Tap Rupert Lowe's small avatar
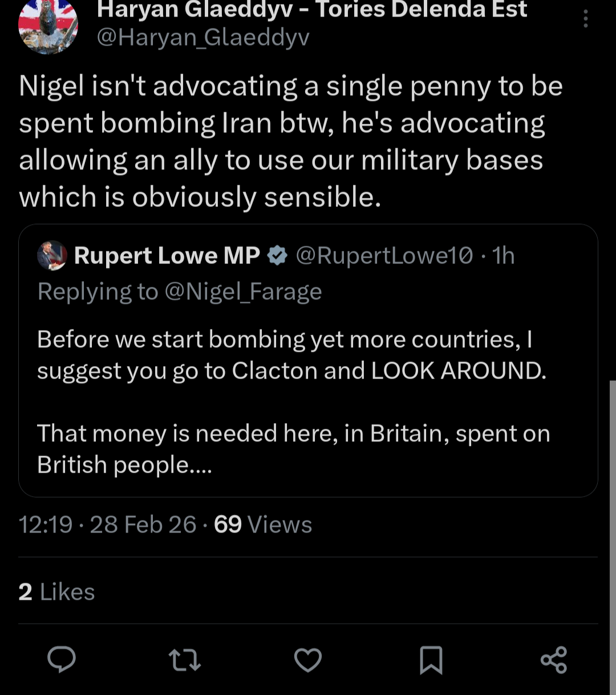Viewport: 616px width, 695px height. point(52,255)
